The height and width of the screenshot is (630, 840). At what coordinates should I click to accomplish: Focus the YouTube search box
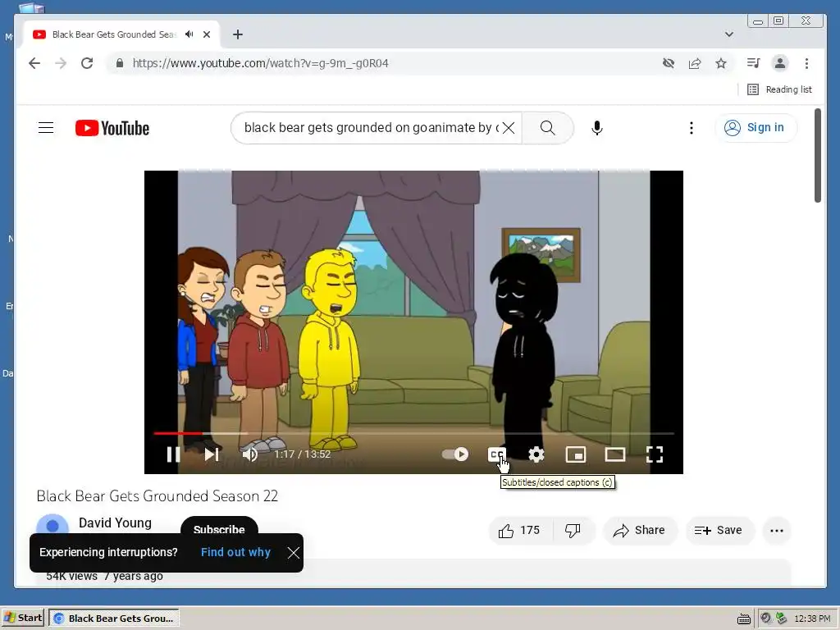pyautogui.click(x=370, y=127)
